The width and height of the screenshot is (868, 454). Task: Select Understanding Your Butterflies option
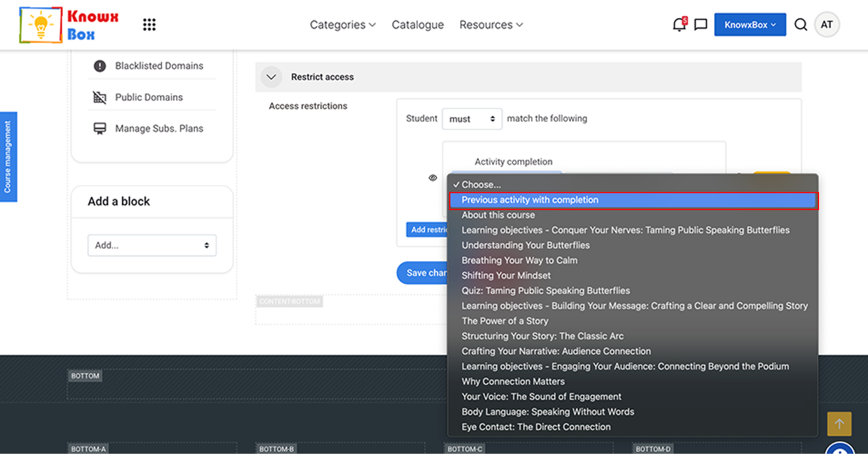point(633,245)
